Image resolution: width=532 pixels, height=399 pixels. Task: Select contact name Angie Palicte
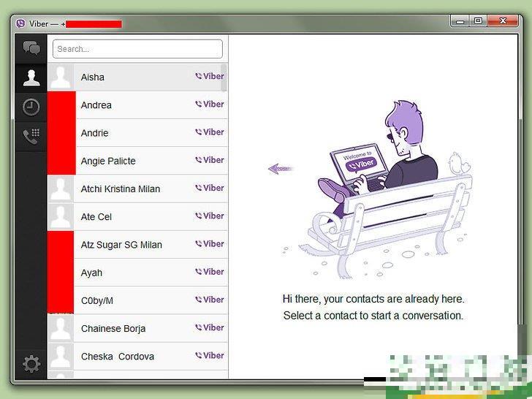pos(108,161)
